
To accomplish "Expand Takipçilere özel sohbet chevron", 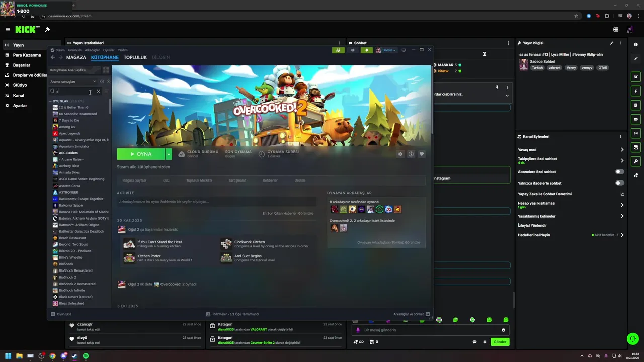I will [x=622, y=161].
